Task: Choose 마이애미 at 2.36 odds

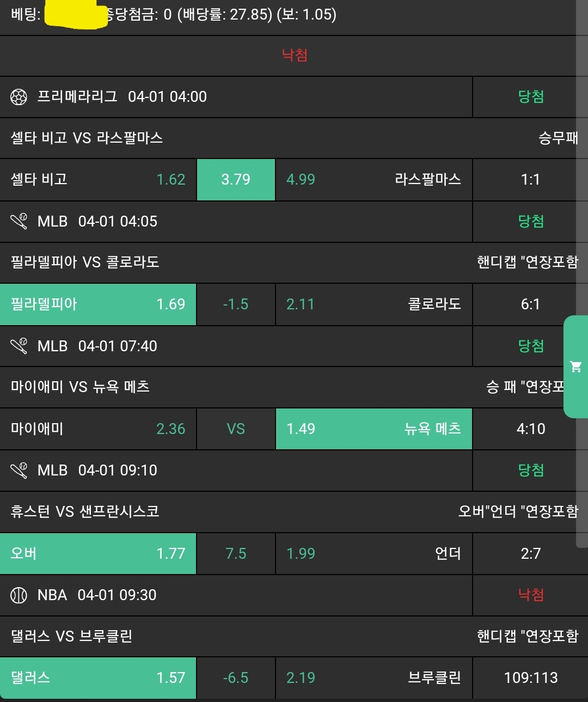Action: coord(98,429)
